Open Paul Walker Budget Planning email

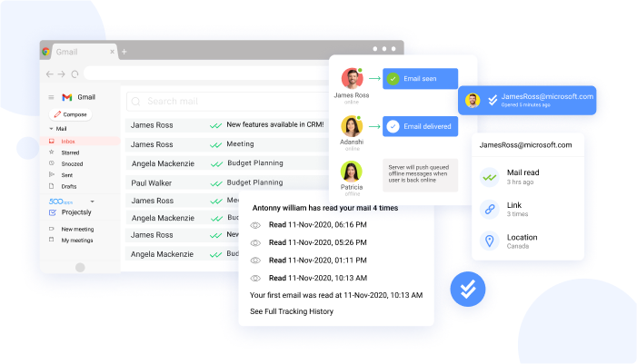coord(226,183)
